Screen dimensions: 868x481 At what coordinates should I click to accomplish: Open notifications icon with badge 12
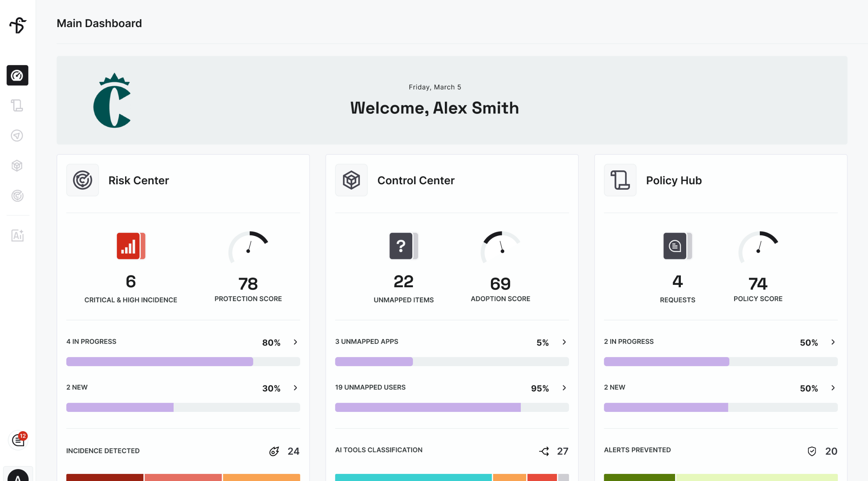[18, 440]
